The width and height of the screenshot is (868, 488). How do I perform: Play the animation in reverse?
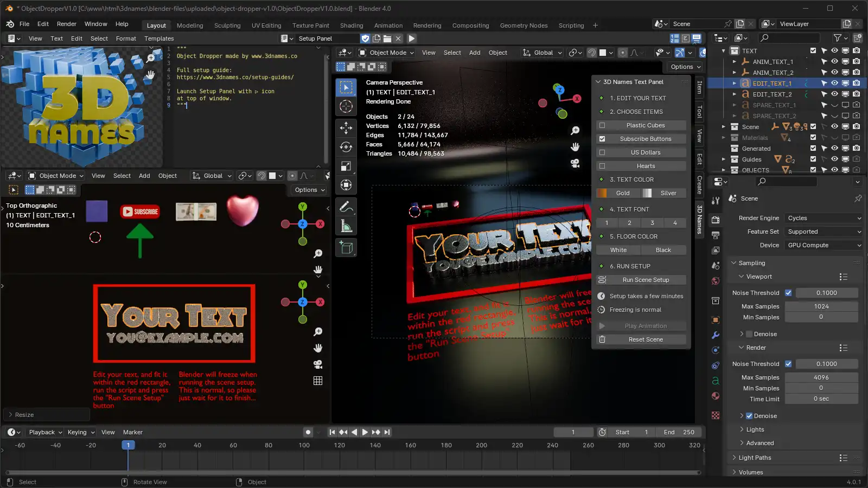click(x=354, y=432)
